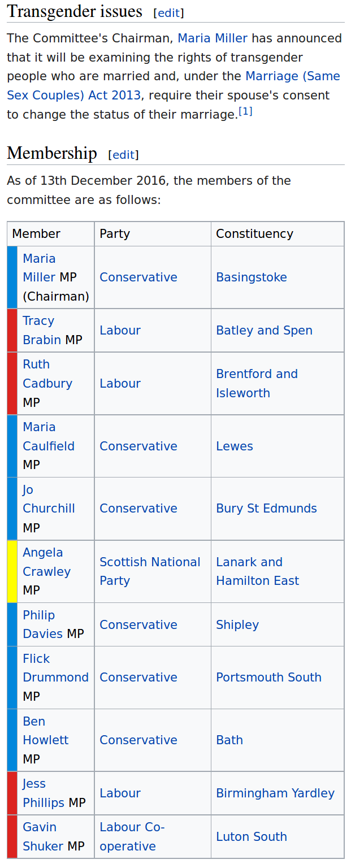The image size is (351, 868).
Task: Edit the Transgender issues section
Action: (x=168, y=13)
